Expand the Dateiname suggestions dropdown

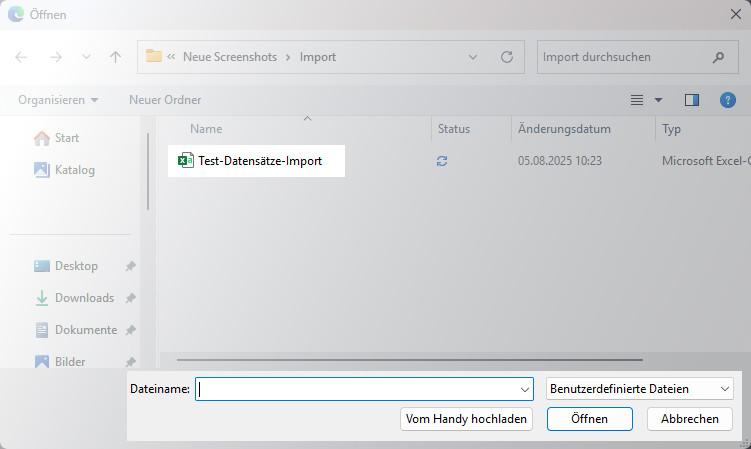525,389
